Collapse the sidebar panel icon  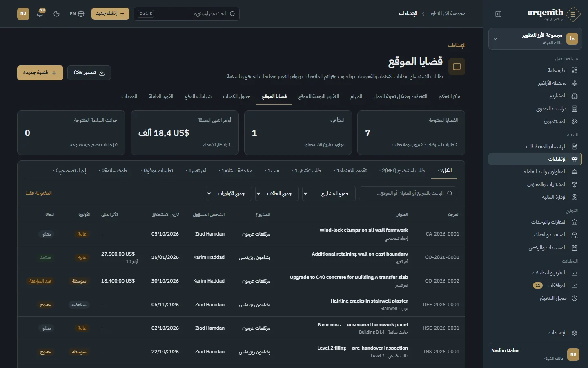click(498, 14)
